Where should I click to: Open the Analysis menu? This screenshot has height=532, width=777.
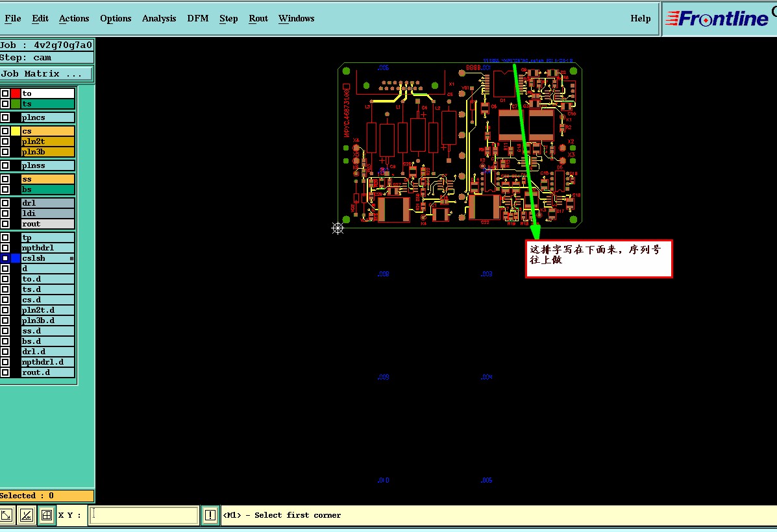[159, 18]
